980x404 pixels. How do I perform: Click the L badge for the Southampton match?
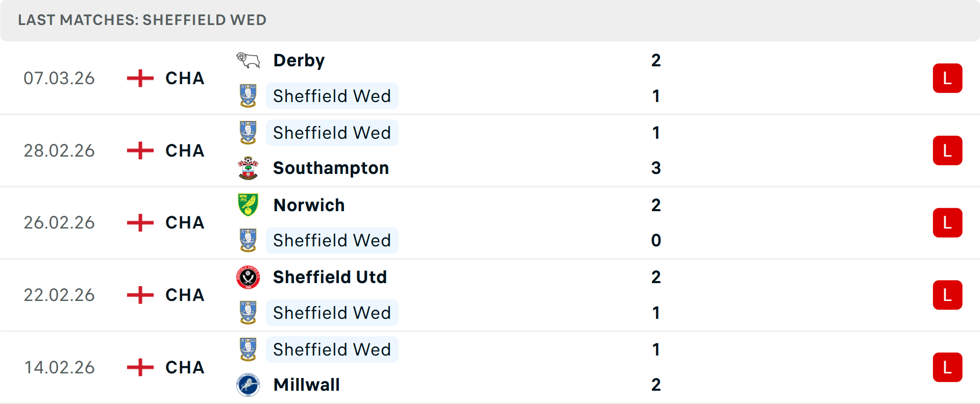pyautogui.click(x=948, y=150)
